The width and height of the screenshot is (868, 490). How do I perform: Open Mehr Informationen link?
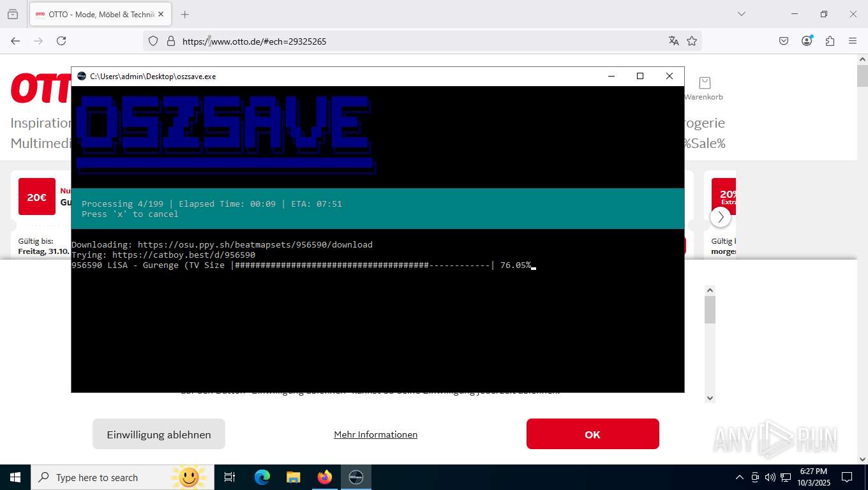(x=375, y=434)
